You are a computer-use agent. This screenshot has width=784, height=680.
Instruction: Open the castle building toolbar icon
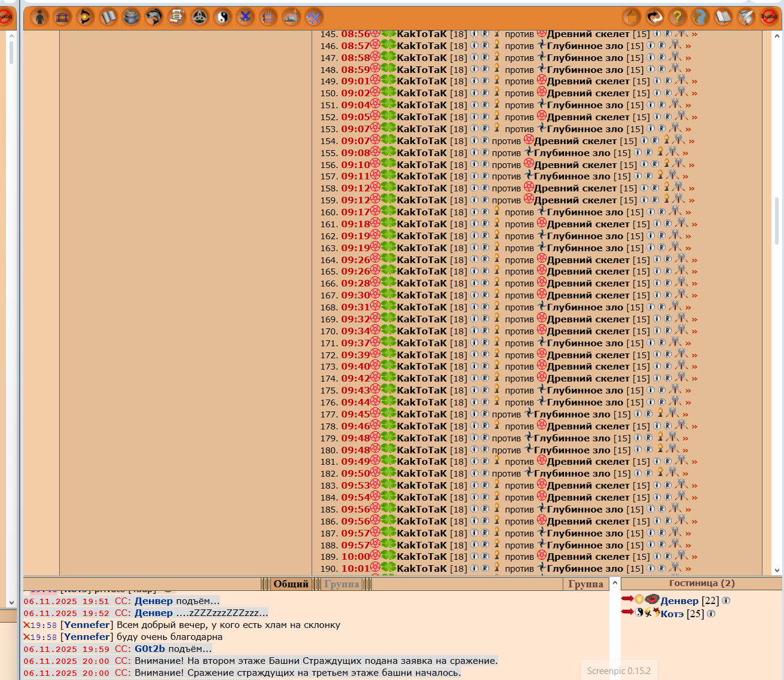click(x=291, y=17)
